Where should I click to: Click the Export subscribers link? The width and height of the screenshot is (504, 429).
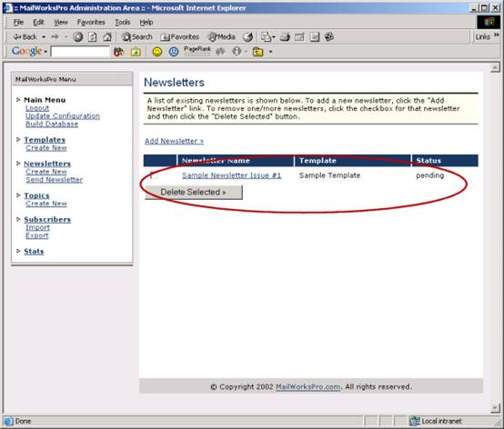(37, 235)
